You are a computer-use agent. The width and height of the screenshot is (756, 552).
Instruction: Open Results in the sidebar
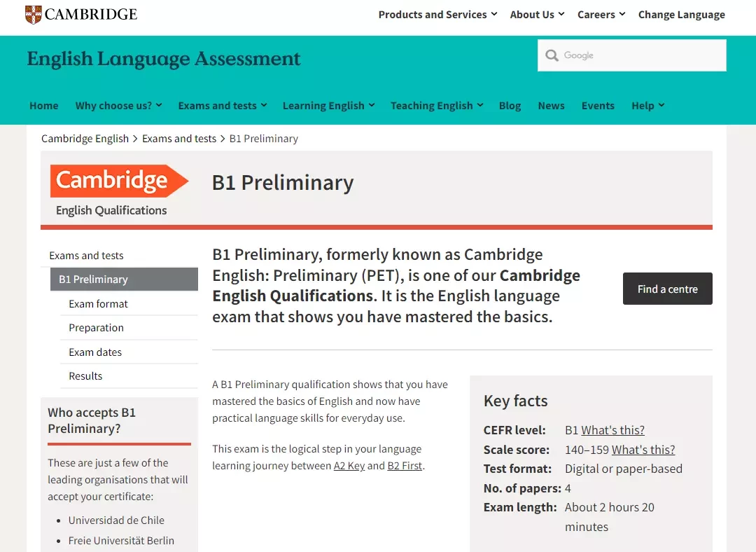[85, 376]
